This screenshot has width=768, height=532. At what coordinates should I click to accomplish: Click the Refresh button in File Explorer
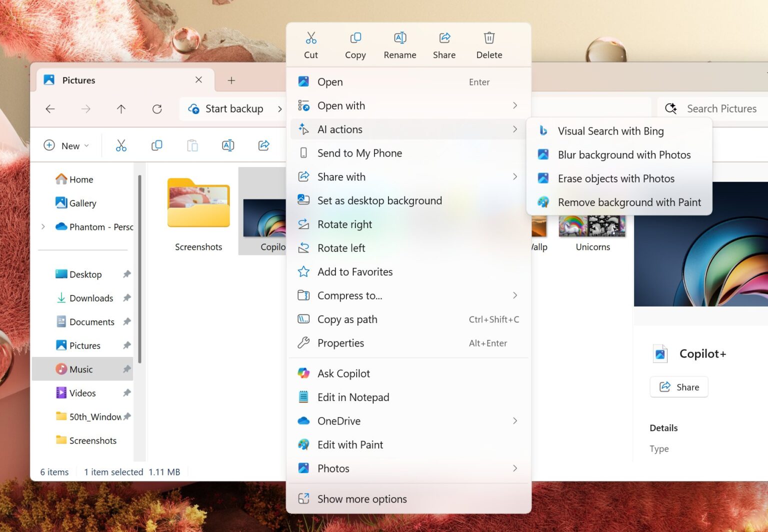[x=157, y=109]
